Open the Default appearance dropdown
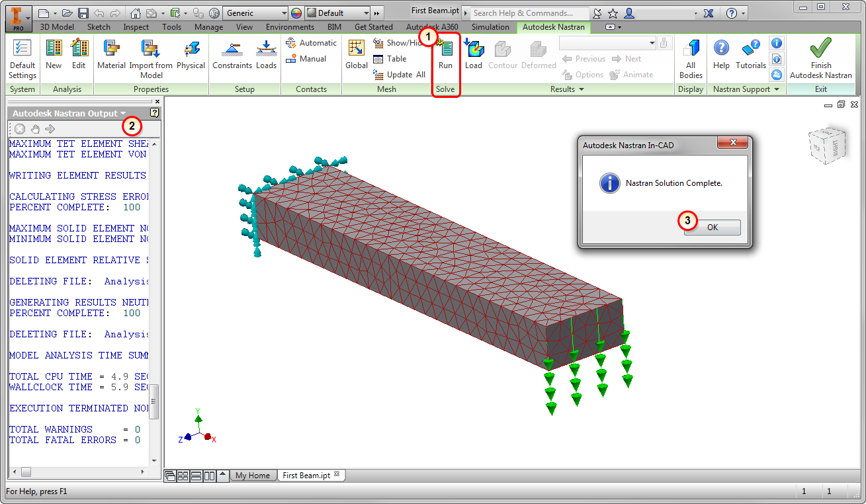The image size is (866, 504). pyautogui.click(x=337, y=13)
